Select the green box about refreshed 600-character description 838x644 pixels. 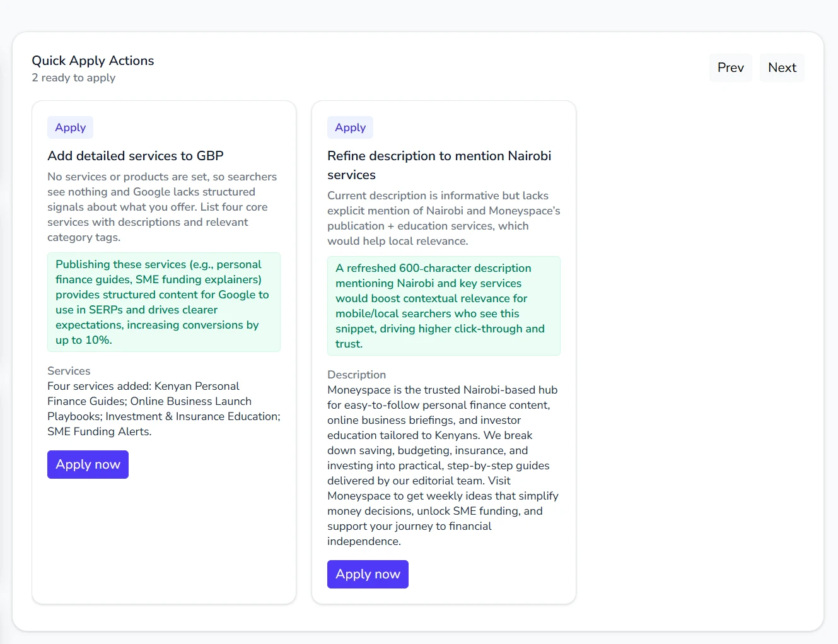pos(443,306)
